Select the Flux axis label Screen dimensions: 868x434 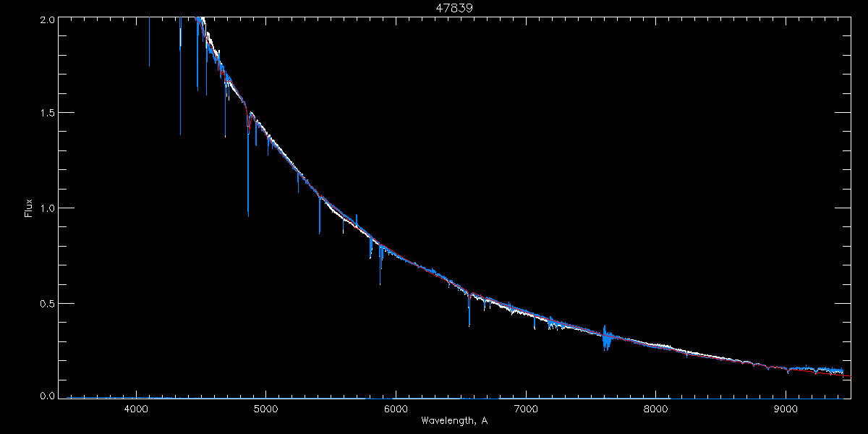click(x=29, y=208)
